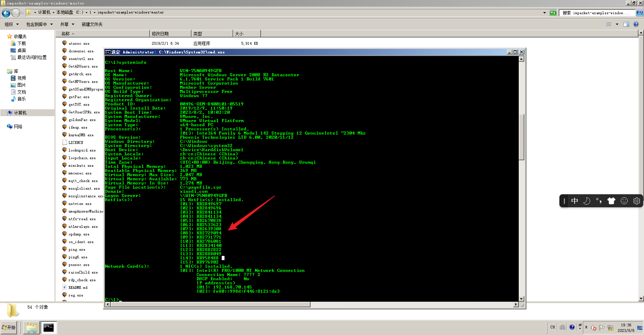Click the cmd window scroll-down arrow

tap(522, 299)
